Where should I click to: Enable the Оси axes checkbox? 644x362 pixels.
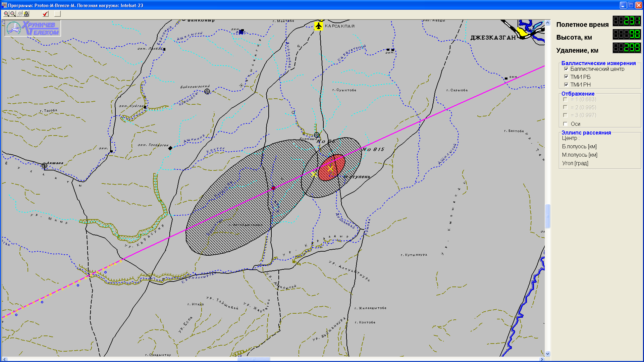click(566, 124)
